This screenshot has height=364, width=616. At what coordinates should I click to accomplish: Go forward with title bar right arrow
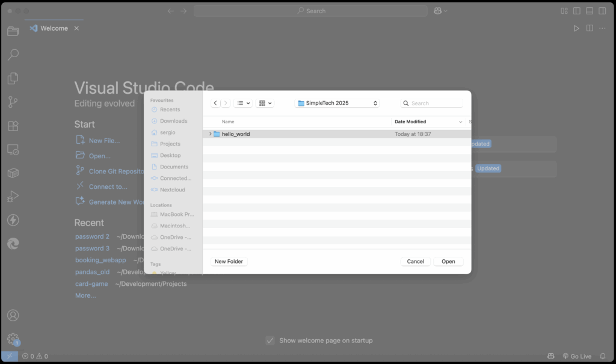183,11
